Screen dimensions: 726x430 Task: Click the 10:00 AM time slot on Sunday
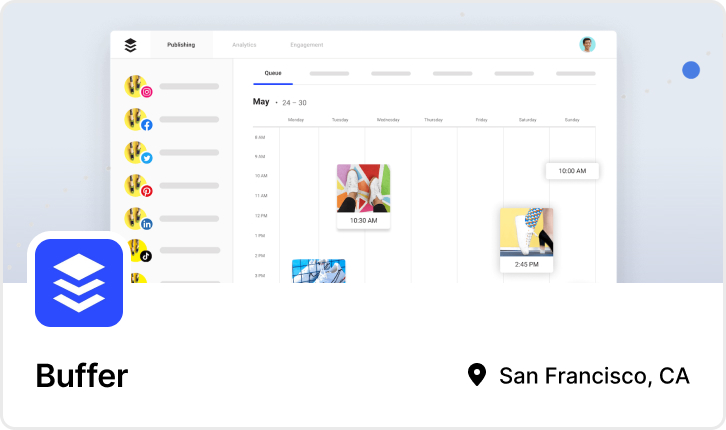(x=572, y=171)
